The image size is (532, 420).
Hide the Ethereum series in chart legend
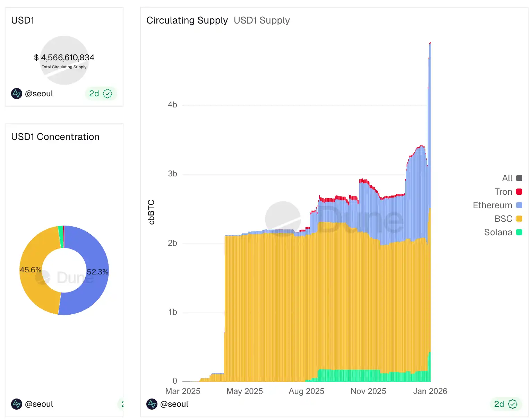point(492,205)
